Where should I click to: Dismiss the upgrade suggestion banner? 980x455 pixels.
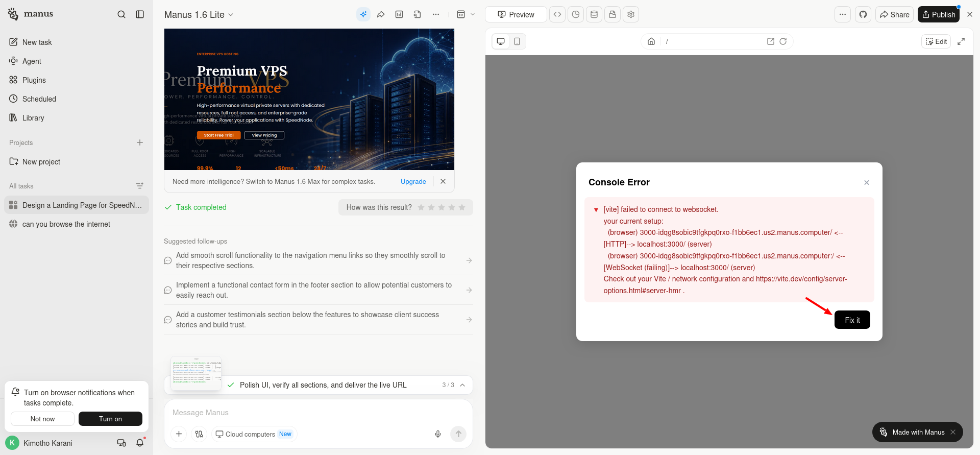pos(443,181)
